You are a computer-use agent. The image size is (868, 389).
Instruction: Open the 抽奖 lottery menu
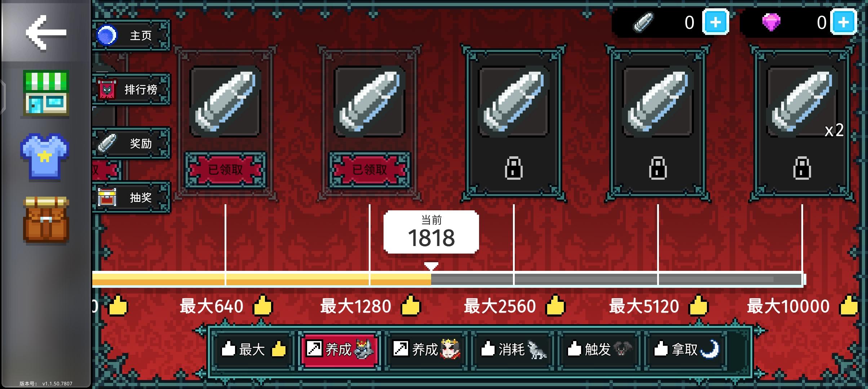131,197
